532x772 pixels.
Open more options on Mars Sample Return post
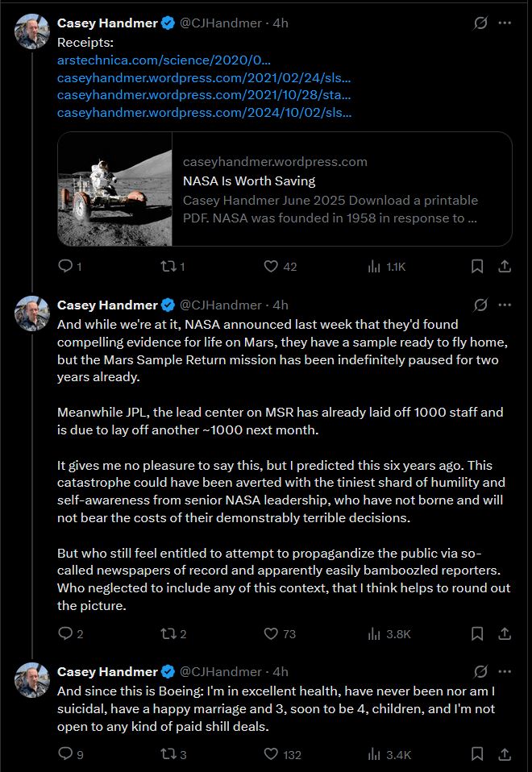coord(505,305)
